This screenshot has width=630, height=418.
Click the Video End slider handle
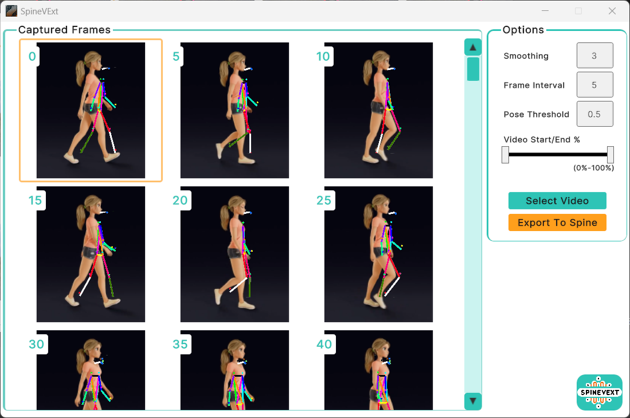coord(610,155)
